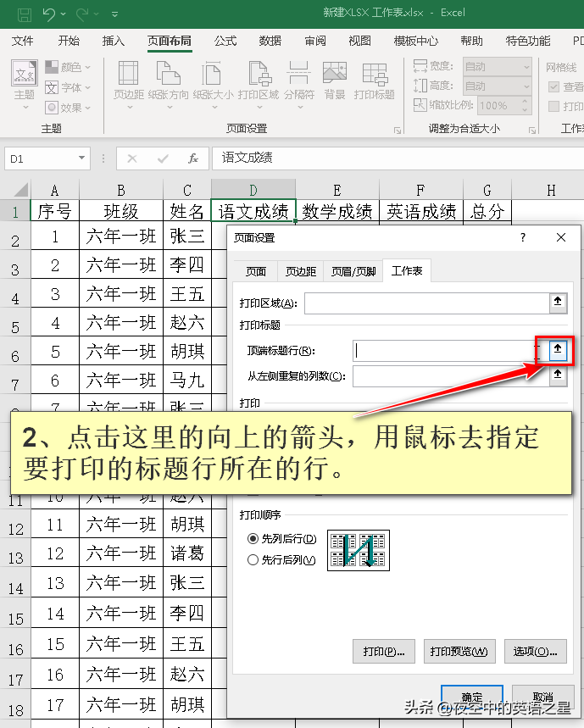Click the formula bar showing 语文成绩
The image size is (584, 728).
pyautogui.click(x=398, y=158)
